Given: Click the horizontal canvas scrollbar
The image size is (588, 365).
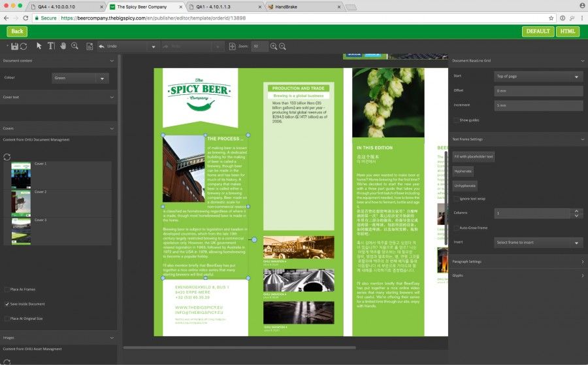Looking at the screenshot, I should click(x=239, y=348).
